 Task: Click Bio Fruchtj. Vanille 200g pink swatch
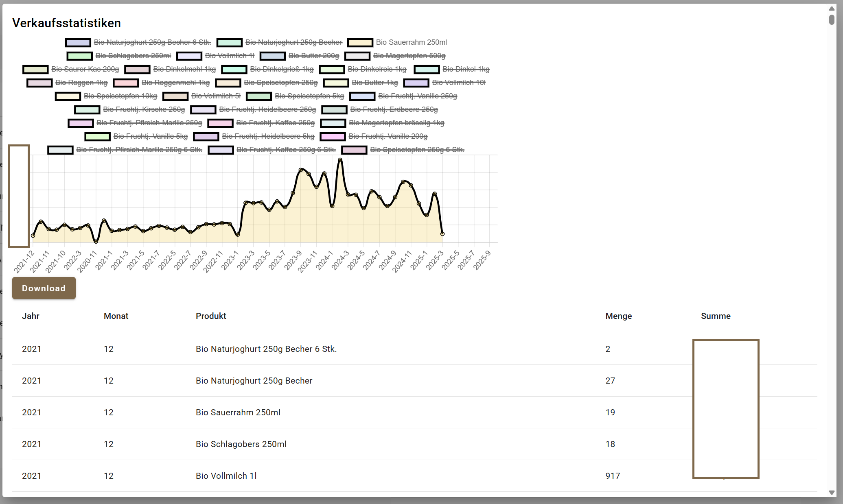point(333,136)
